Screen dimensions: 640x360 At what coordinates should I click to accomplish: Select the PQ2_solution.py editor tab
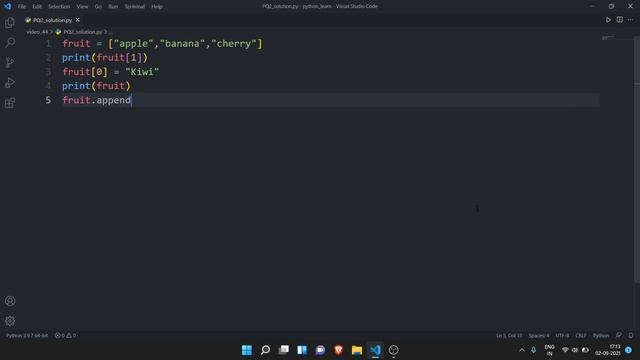pos(52,20)
